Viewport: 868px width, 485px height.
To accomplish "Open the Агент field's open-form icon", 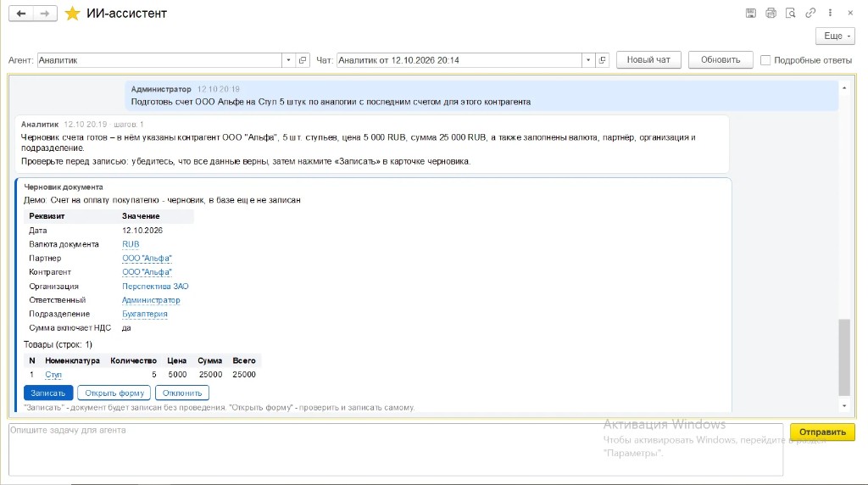I will [303, 60].
